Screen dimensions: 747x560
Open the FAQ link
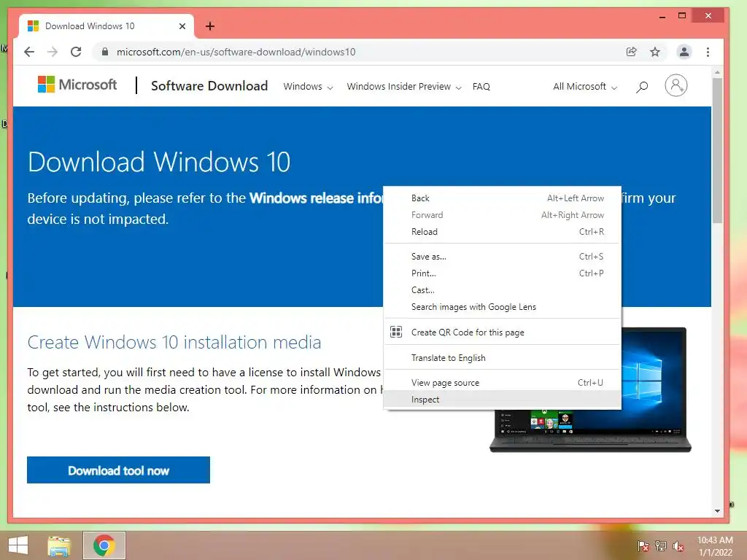click(481, 87)
